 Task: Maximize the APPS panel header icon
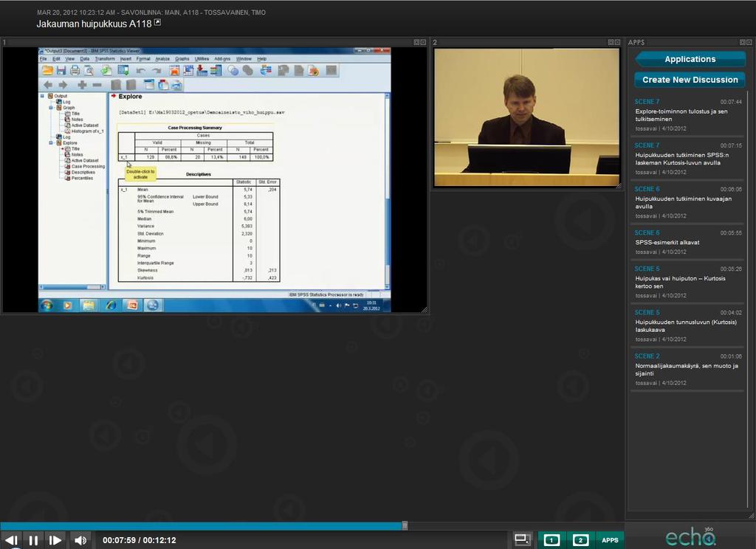tap(743, 42)
